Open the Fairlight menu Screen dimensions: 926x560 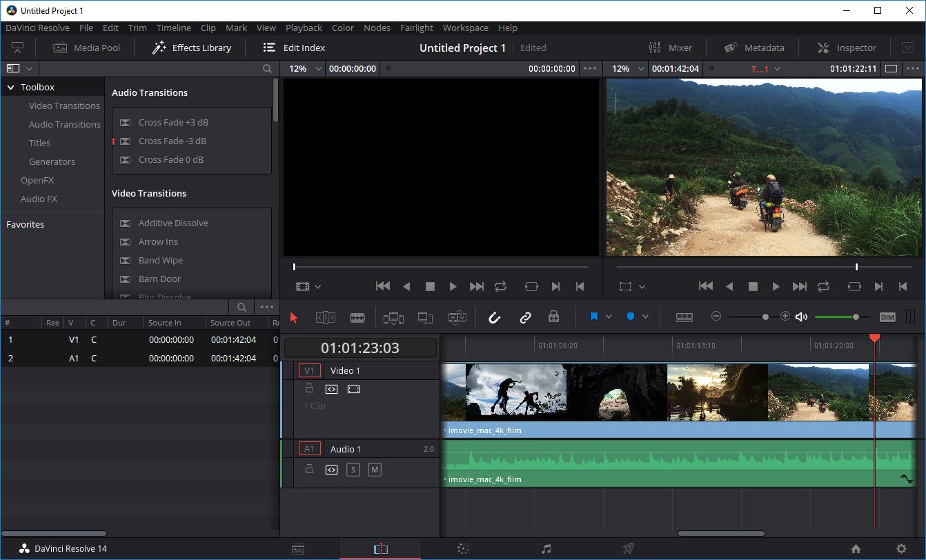pos(417,28)
